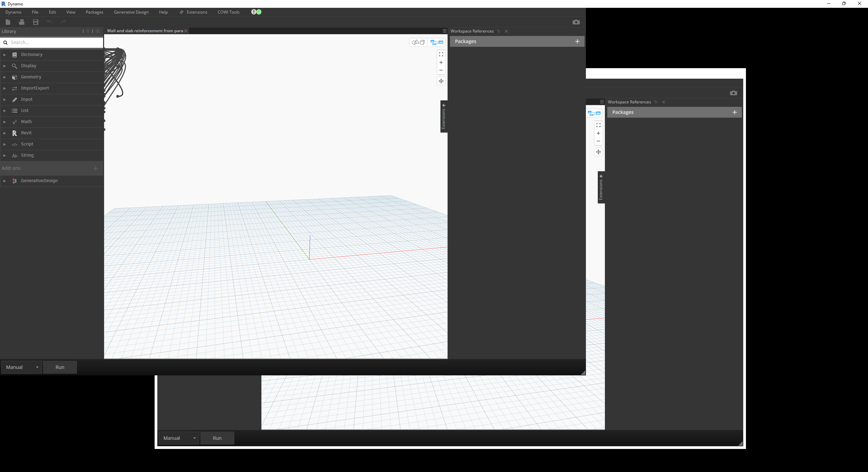The height and width of the screenshot is (472, 868).
Task: Select the Wall and slab reinforcement tab
Action: (x=145, y=31)
